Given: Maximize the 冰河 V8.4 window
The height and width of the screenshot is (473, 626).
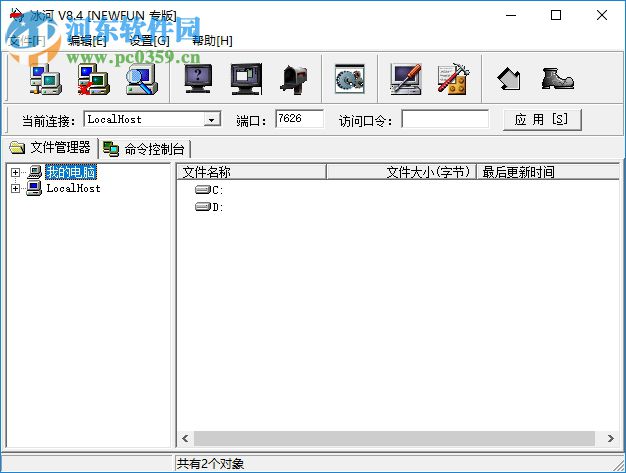Looking at the screenshot, I should click(556, 16).
